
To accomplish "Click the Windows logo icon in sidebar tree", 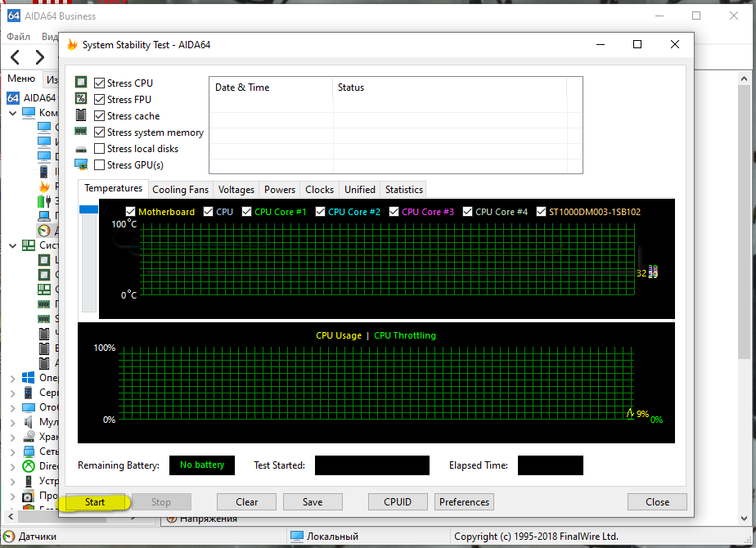I will coord(28,378).
